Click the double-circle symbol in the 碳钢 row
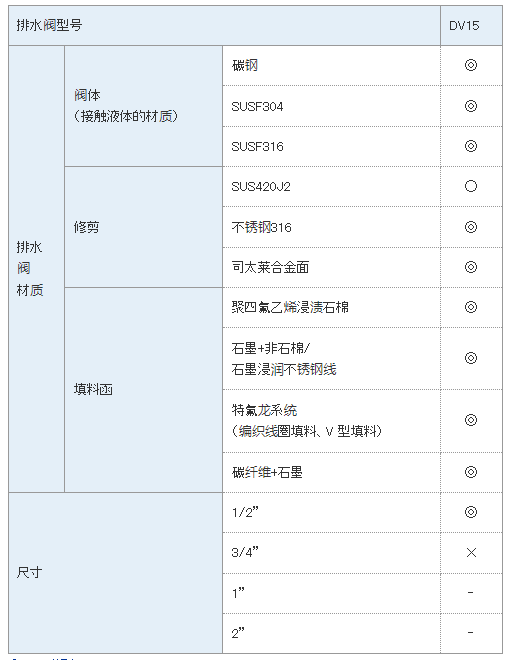This screenshot has height=660, width=513. [x=471, y=65]
